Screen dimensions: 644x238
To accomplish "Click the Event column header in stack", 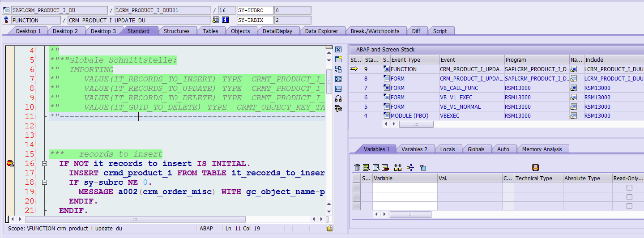I will pos(471,59).
